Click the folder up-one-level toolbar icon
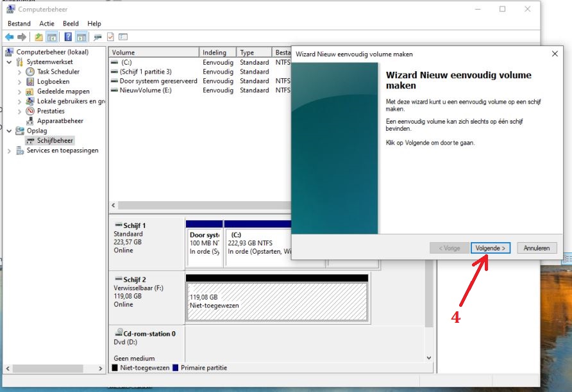Screen dimensions: 572x392 (x=39, y=37)
